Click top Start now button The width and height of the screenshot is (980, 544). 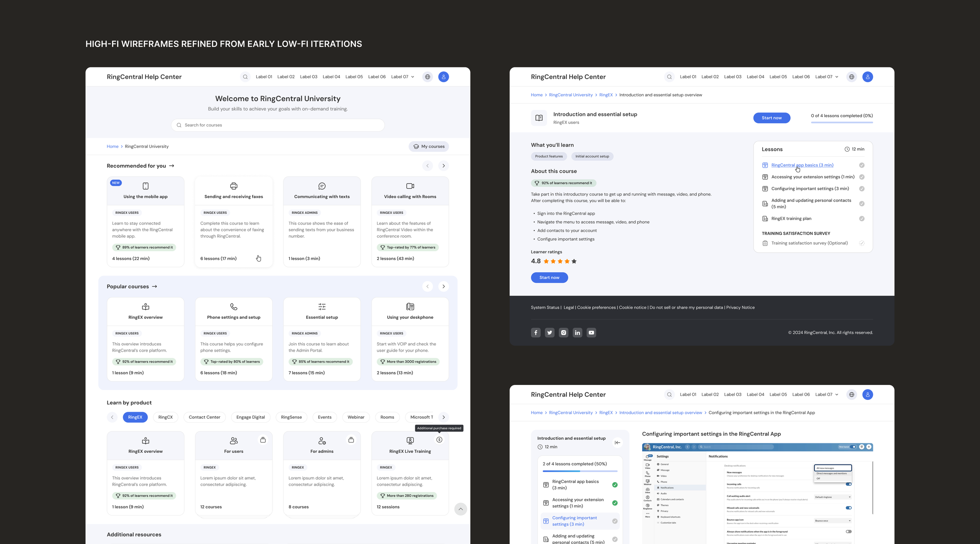[x=771, y=118]
